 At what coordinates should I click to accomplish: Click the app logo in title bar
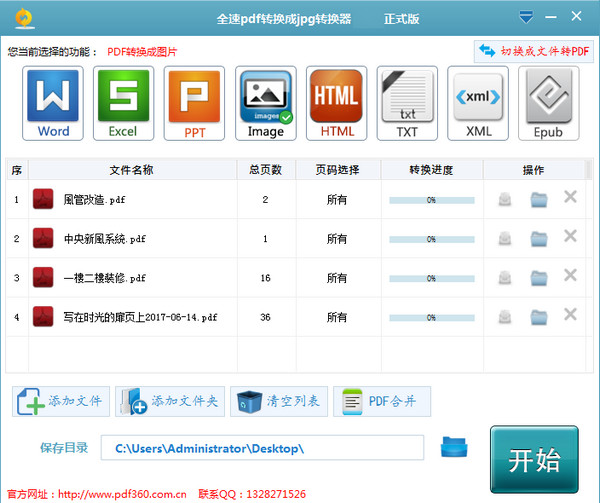pos(24,18)
